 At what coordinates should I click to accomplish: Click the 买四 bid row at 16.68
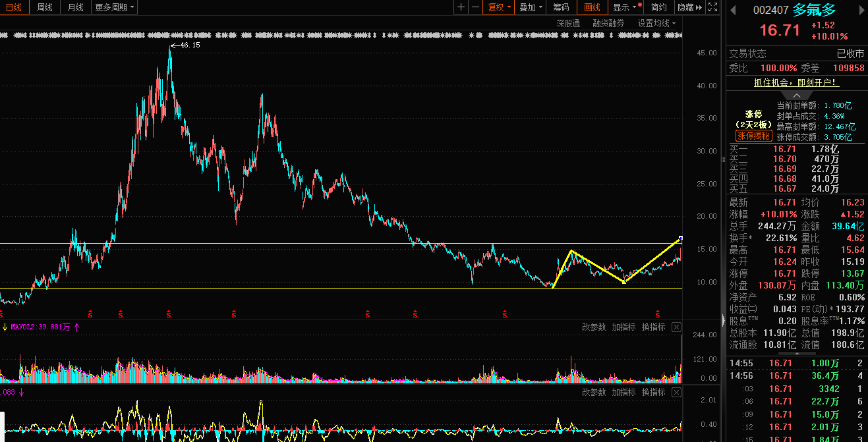click(796, 179)
